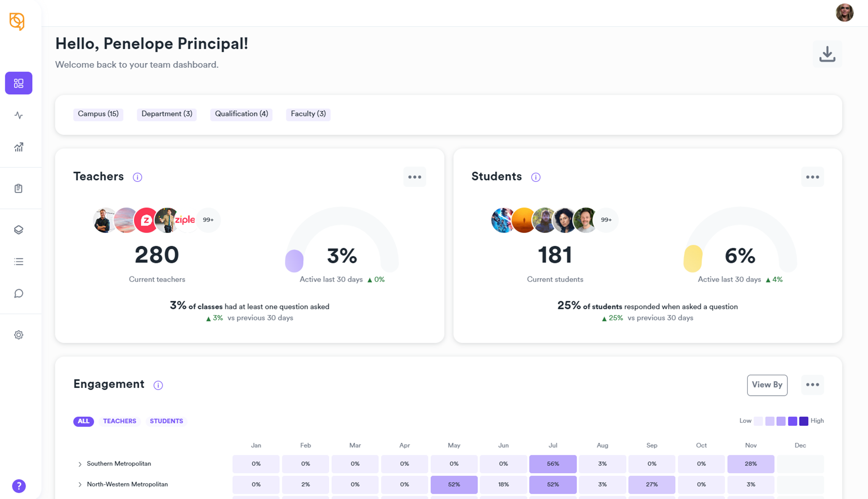Click the purple help question mark icon
This screenshot has height=499, width=868.
coord(18,486)
